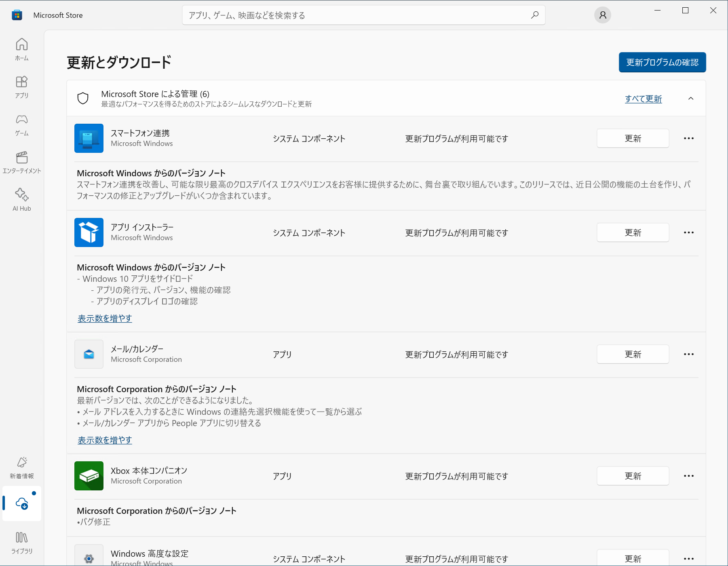Click the •バグ修正 release note text
This screenshot has width=728, height=566.
coord(94,522)
